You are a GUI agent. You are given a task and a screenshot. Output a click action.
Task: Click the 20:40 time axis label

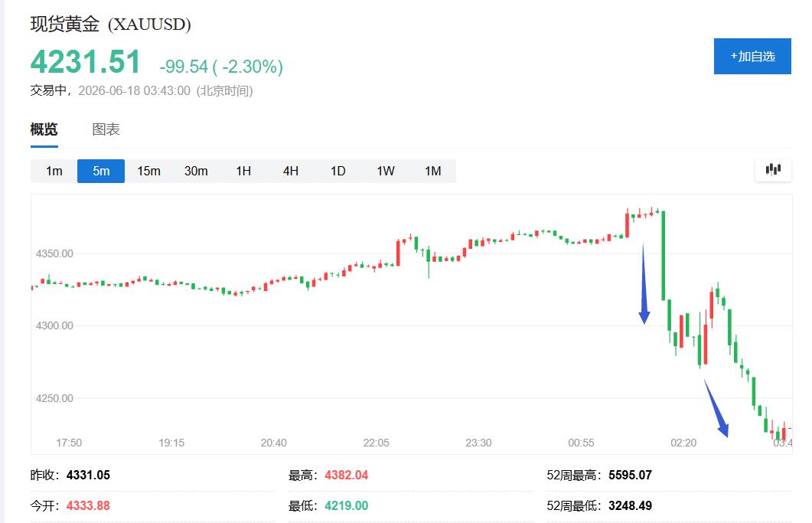click(273, 443)
